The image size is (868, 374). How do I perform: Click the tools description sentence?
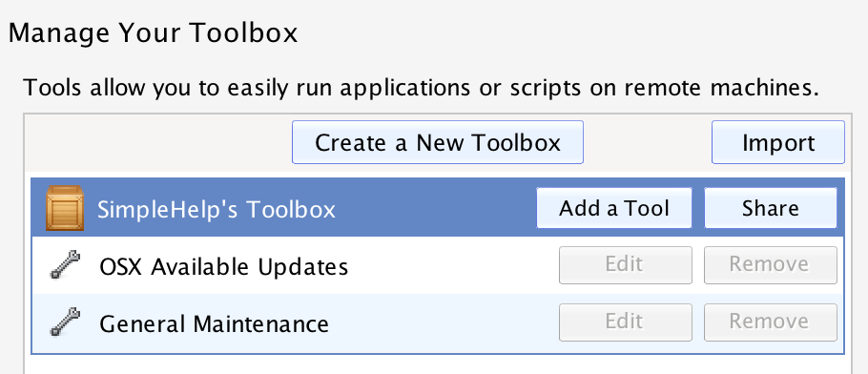pyautogui.click(x=421, y=88)
